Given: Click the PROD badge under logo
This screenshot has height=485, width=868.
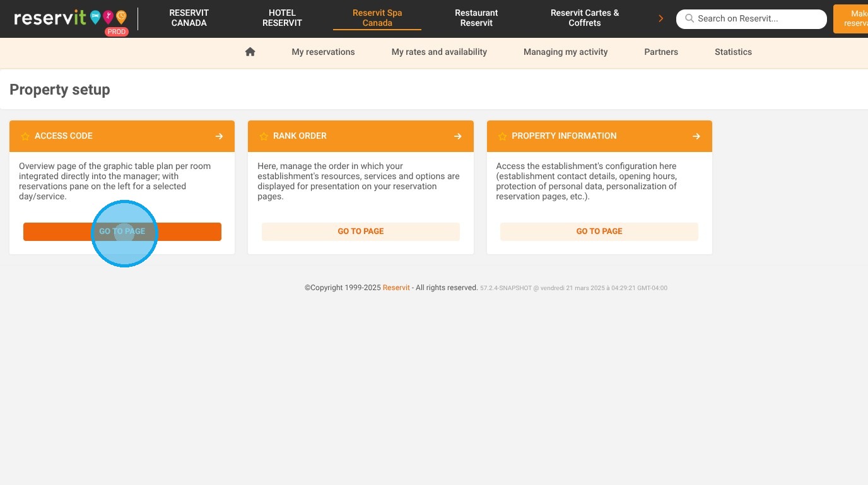Looking at the screenshot, I should 116,32.
